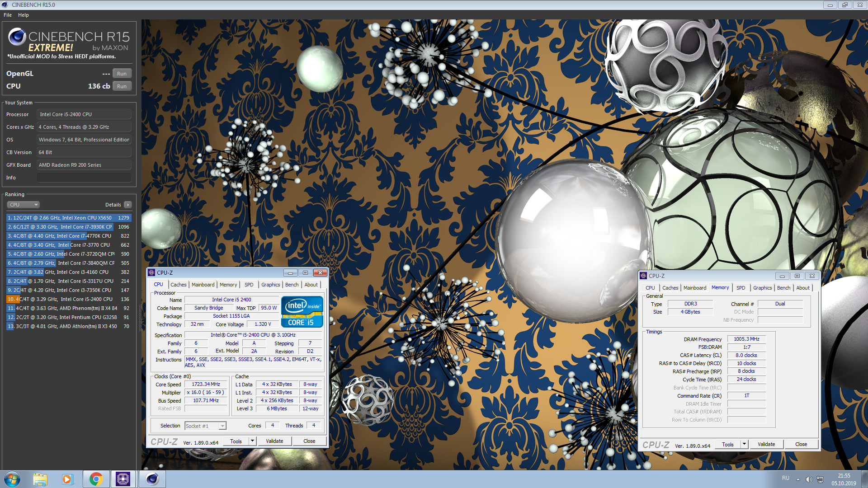This screenshot has height=488, width=868.
Task: Select ranking row AMD Phenom II X4
Action: click(69, 308)
